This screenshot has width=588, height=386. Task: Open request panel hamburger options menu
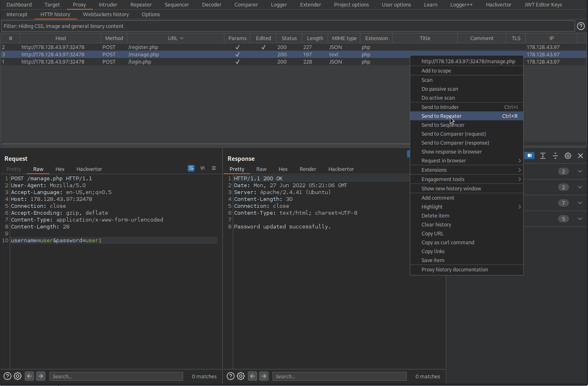click(x=214, y=168)
